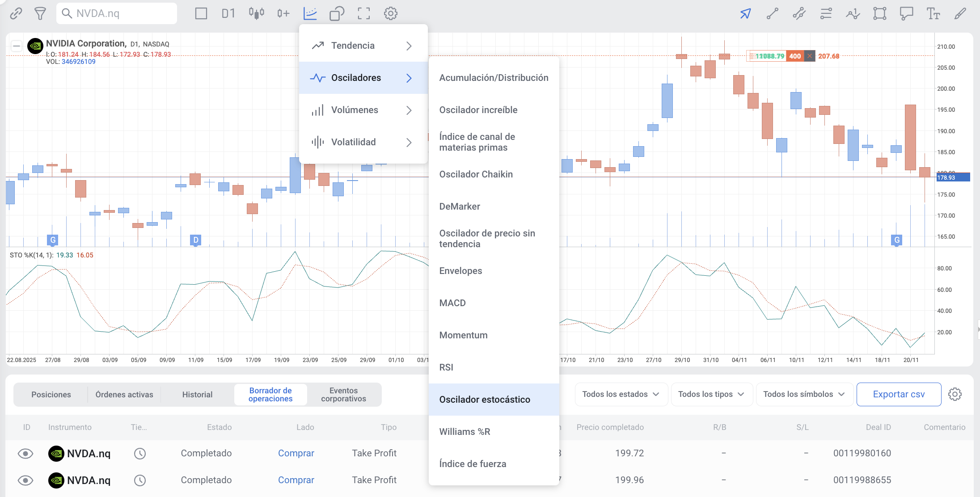Select the candlestick chart type icon
The image size is (980, 497).
256,13
